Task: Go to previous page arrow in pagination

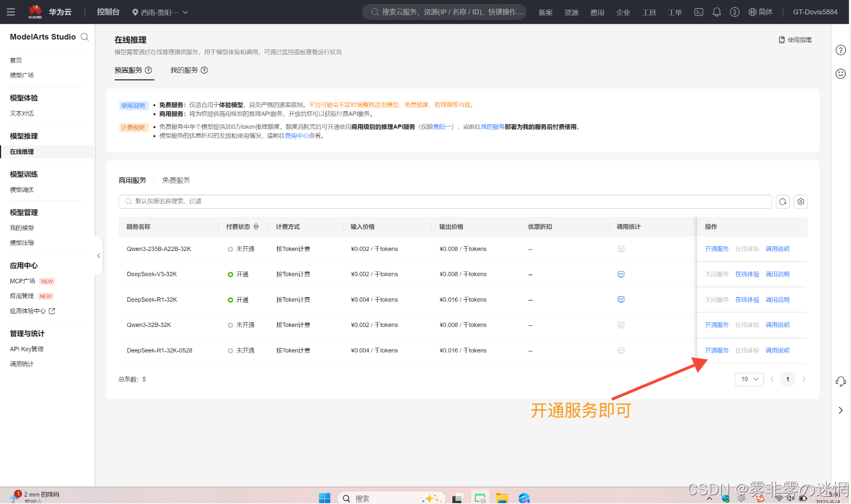Action: click(772, 379)
